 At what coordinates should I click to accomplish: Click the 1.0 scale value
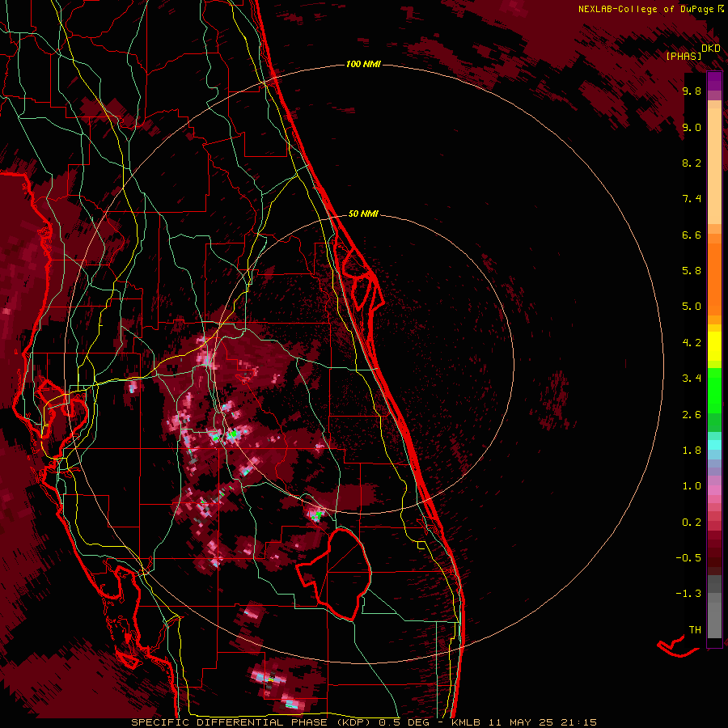(692, 486)
